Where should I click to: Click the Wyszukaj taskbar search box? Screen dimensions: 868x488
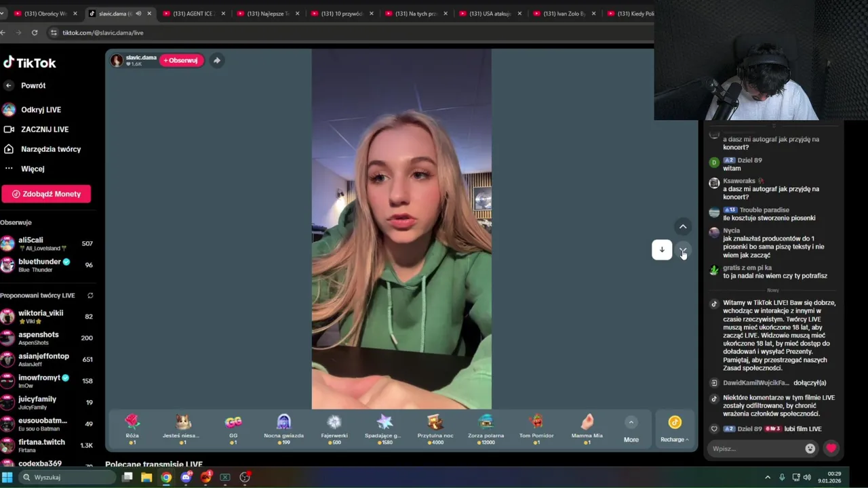pos(66,477)
